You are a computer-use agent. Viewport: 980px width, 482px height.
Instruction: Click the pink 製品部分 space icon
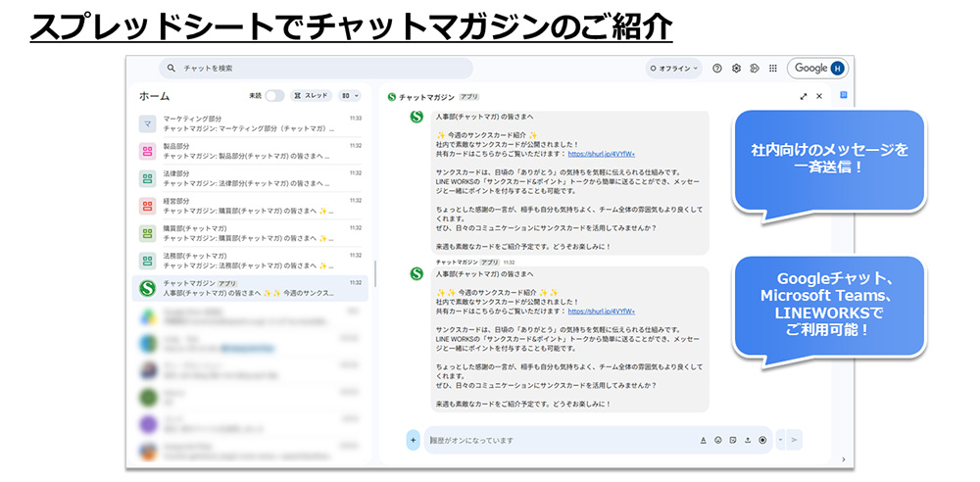click(147, 151)
